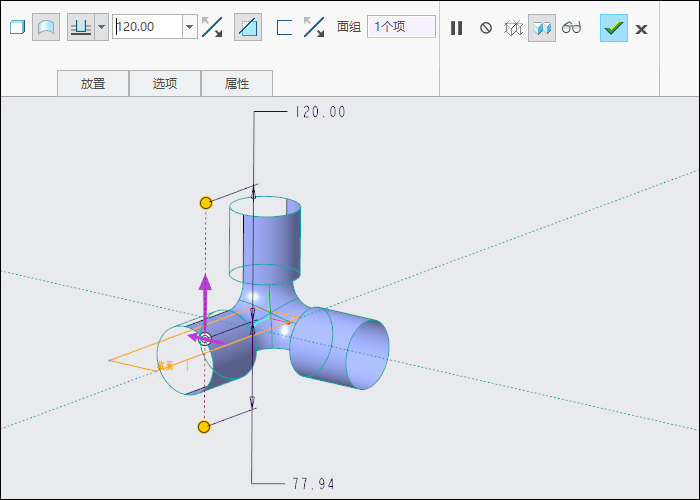The image size is (700, 500).
Task: Select the solid extrude icon
Action: click(x=17, y=27)
